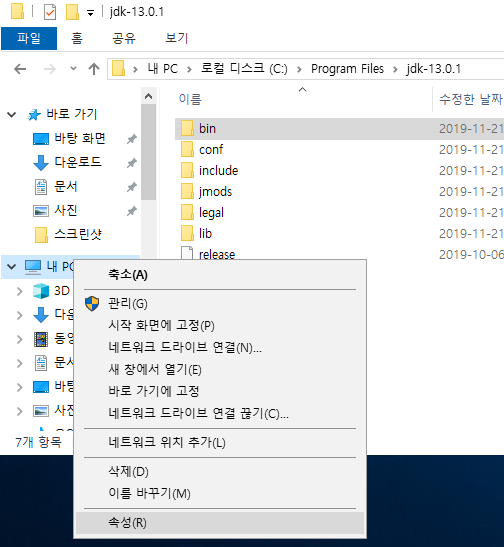Viewport: 504px width, 547px height.
Task: Click 로컬 디스크 (C:) in address path
Action: 244,69
